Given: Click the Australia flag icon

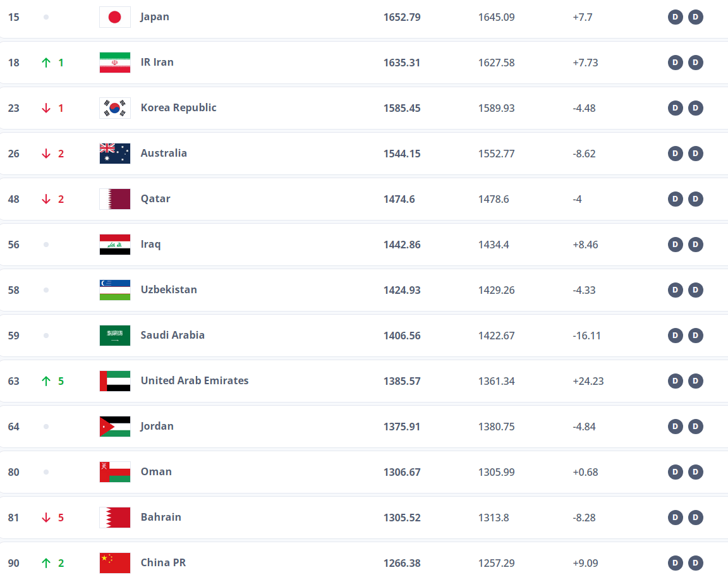Looking at the screenshot, I should point(114,154).
